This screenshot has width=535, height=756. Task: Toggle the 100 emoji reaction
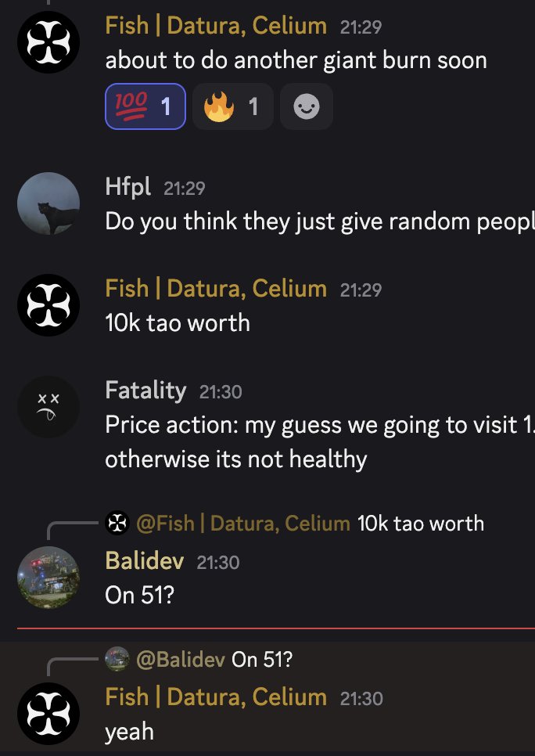(x=145, y=106)
